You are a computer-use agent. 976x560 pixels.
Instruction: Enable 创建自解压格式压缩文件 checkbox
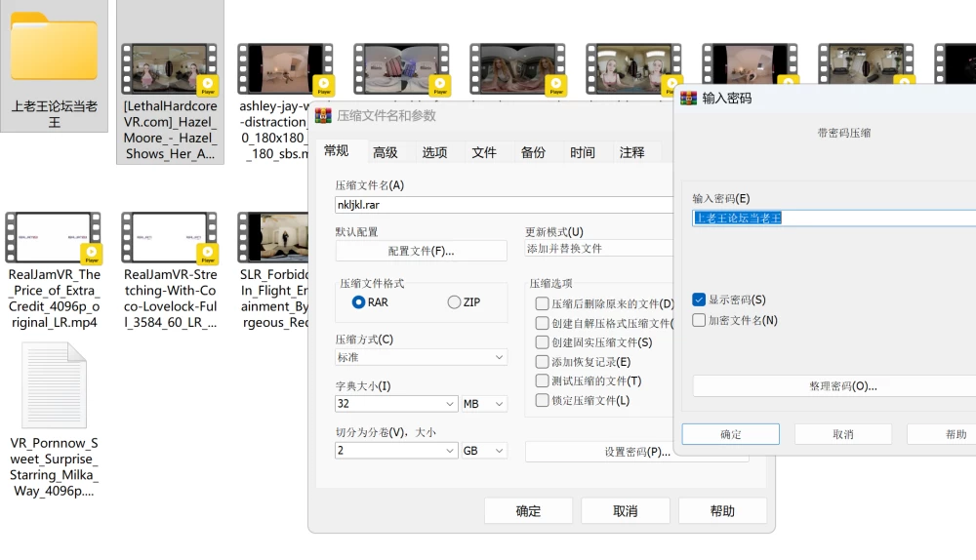(x=542, y=323)
